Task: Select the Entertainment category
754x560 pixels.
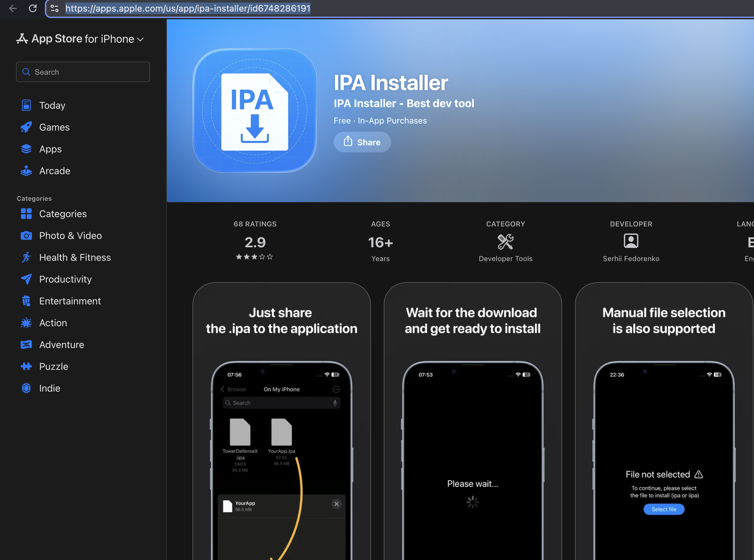Action: [70, 301]
